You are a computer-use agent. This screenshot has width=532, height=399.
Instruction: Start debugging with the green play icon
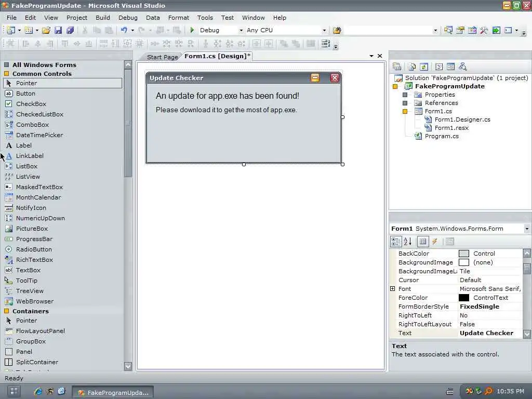pos(192,30)
